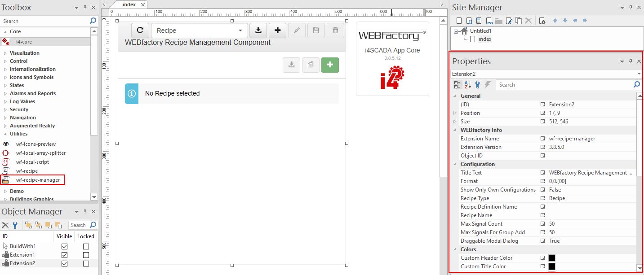
Task: Select the index page in Site Manager tree
Action: pyautogui.click(x=484, y=39)
